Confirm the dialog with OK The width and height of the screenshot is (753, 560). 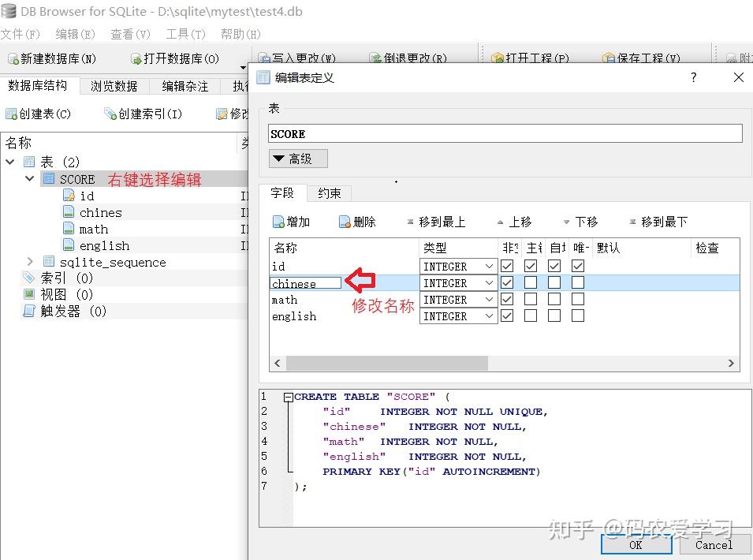pos(636,545)
